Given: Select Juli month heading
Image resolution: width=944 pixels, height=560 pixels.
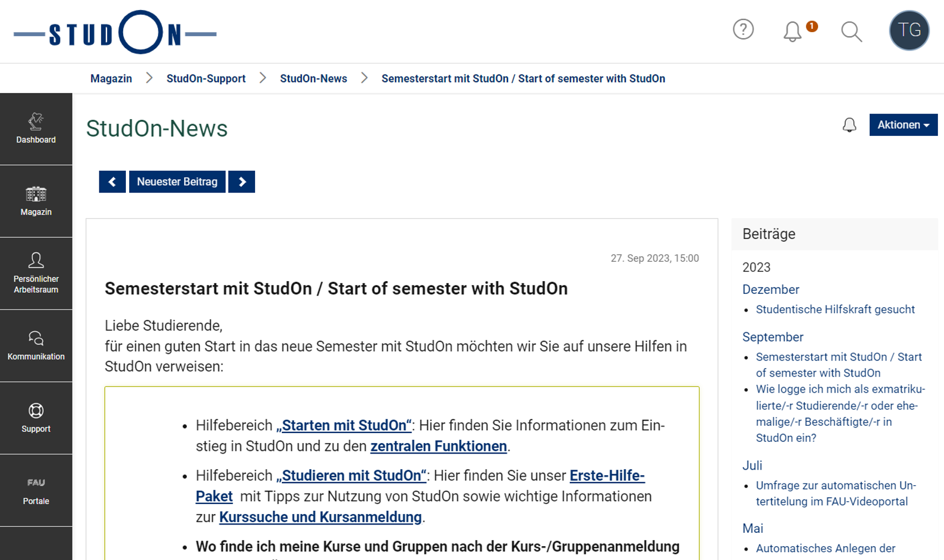Looking at the screenshot, I should 752,466.
